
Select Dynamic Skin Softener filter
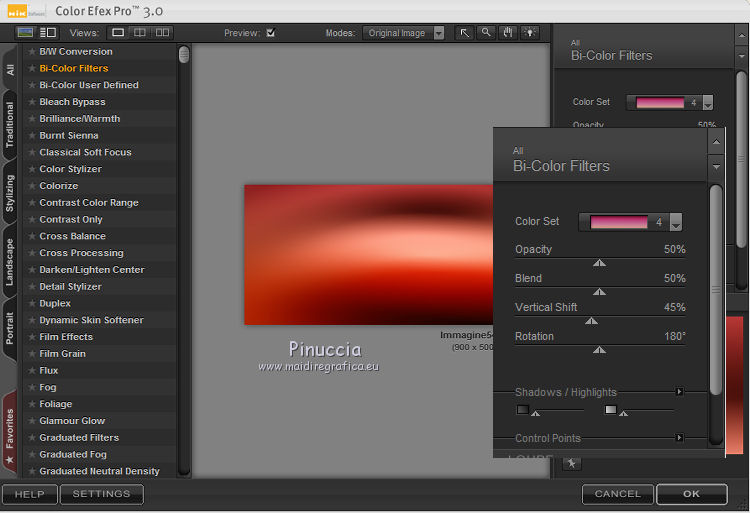pyautogui.click(x=100, y=320)
